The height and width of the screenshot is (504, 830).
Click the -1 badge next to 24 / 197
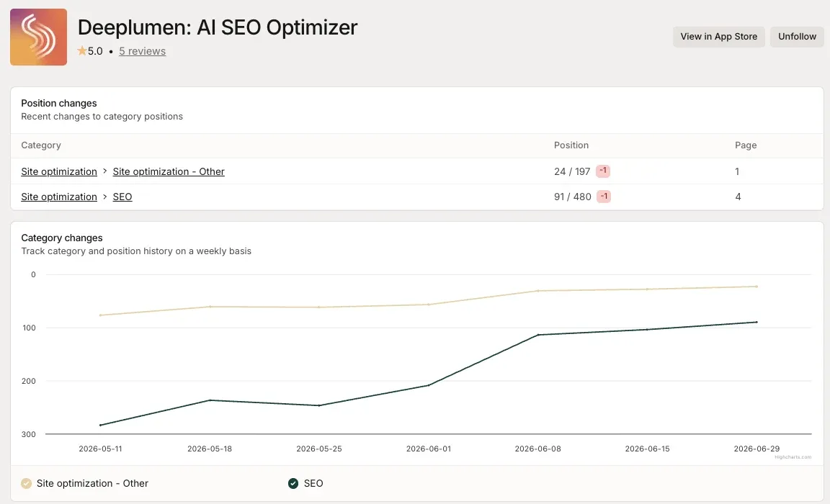click(603, 171)
